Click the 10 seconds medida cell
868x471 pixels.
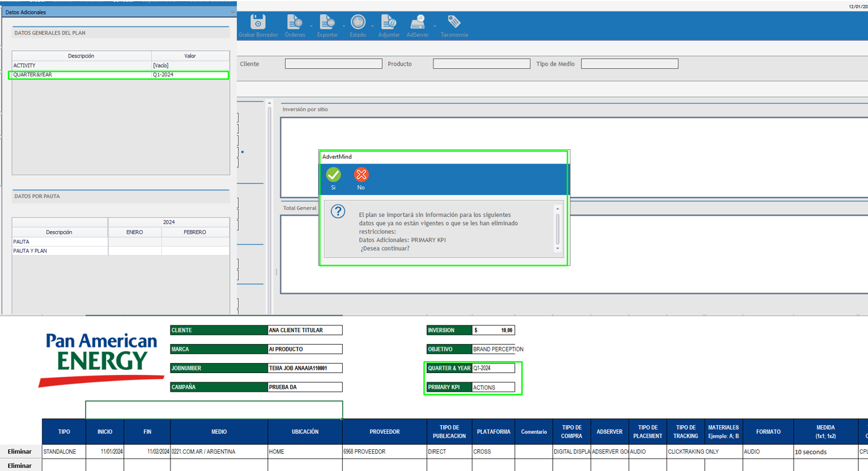[x=825, y=452]
